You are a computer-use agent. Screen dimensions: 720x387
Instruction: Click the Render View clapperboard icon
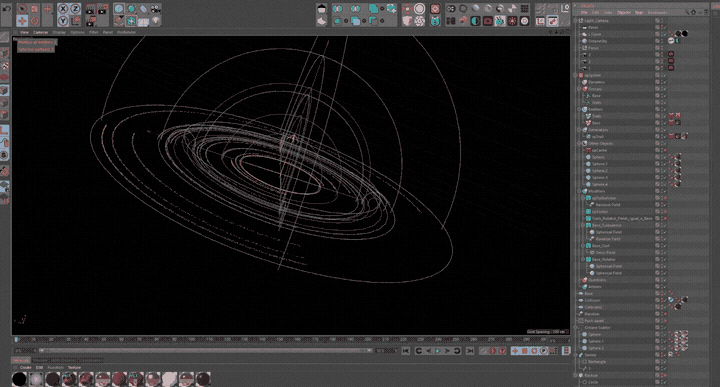click(x=90, y=9)
